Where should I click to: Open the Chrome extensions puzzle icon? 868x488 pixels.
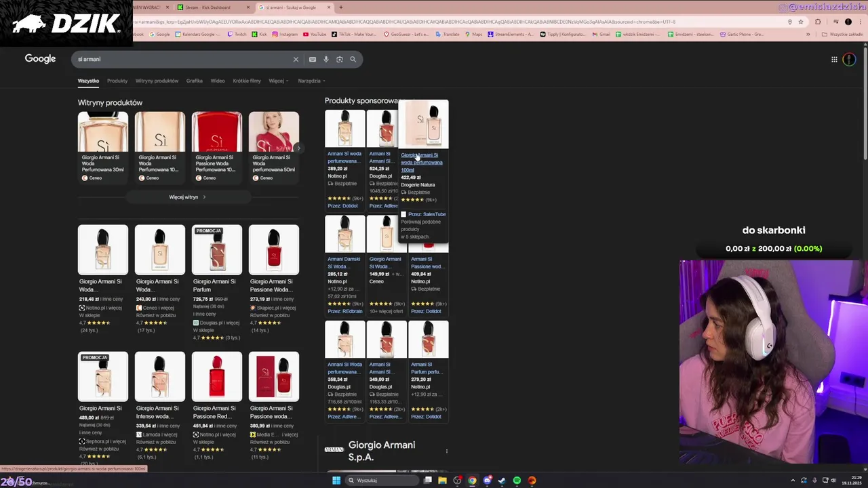(818, 22)
